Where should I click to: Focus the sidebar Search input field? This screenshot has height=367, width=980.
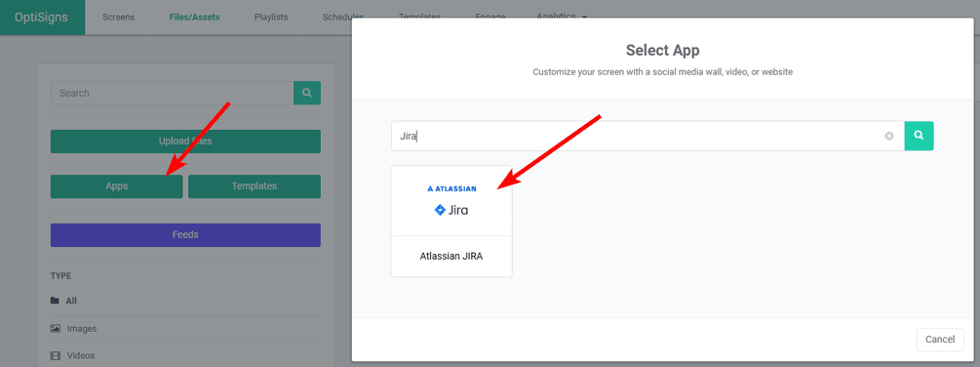(x=173, y=93)
